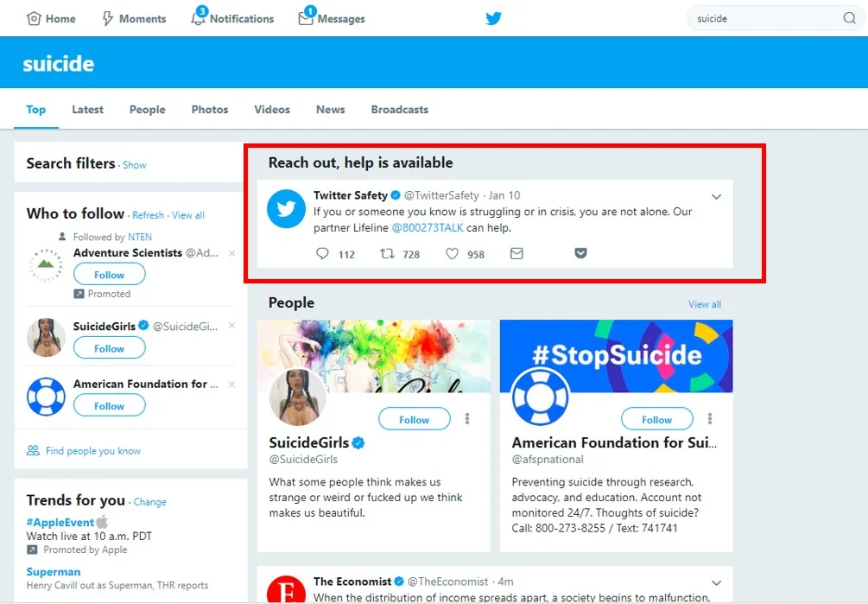Refresh Who to follow suggestions

(148, 215)
